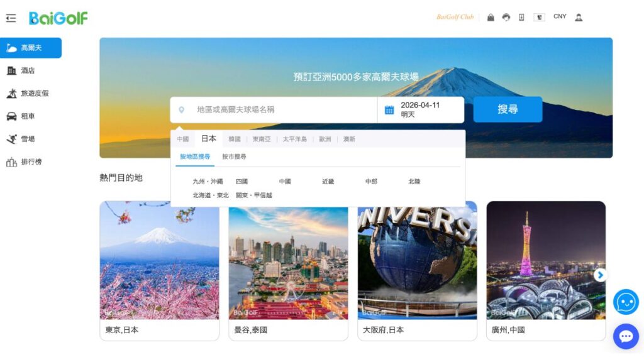Click the customer service headset icon
This screenshot has height=362, width=644.
[x=506, y=18]
